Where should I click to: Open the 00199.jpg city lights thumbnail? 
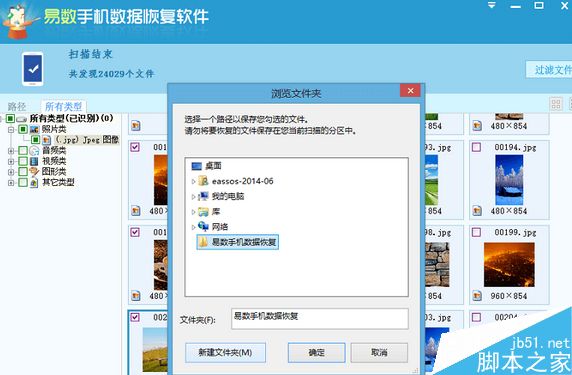coord(509,265)
